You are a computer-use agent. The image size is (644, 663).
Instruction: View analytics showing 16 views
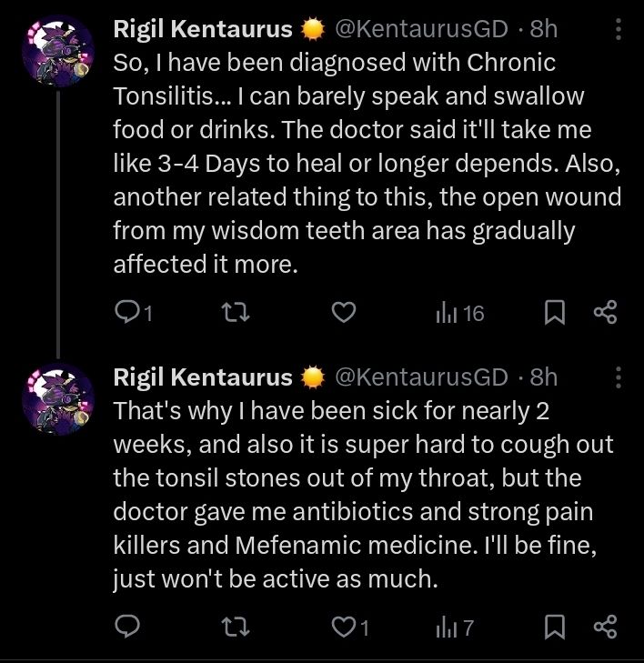coord(460,313)
